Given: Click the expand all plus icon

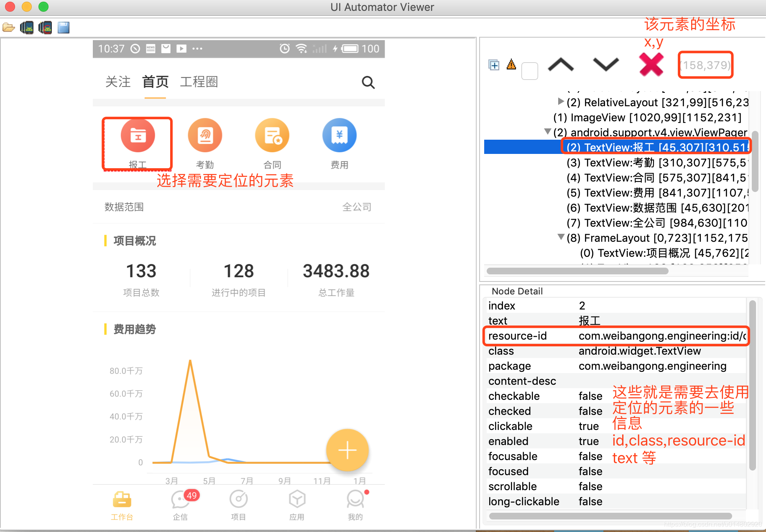Looking at the screenshot, I should 494,65.
